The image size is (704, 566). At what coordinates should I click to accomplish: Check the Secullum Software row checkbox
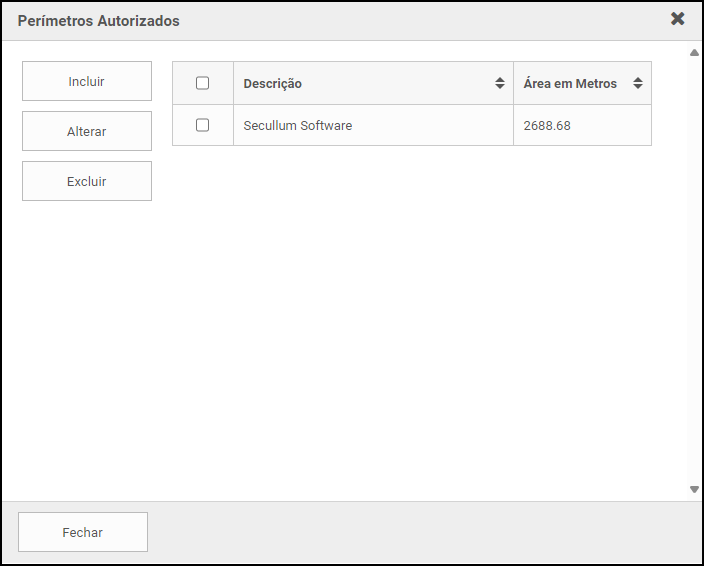[x=202, y=126]
